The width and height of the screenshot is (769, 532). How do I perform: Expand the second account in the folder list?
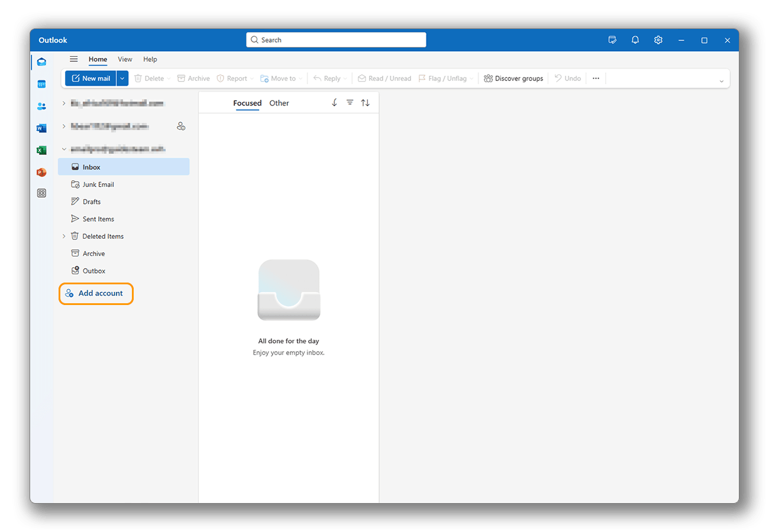64,126
